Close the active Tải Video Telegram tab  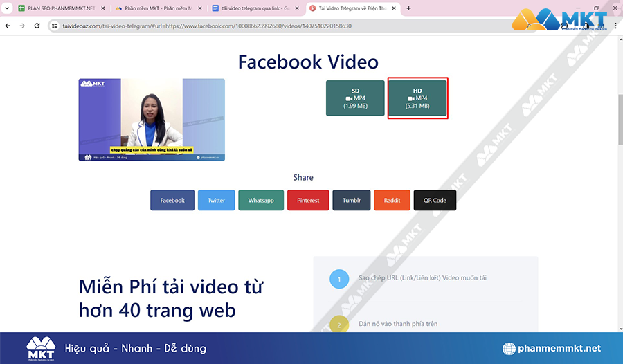pos(394,8)
